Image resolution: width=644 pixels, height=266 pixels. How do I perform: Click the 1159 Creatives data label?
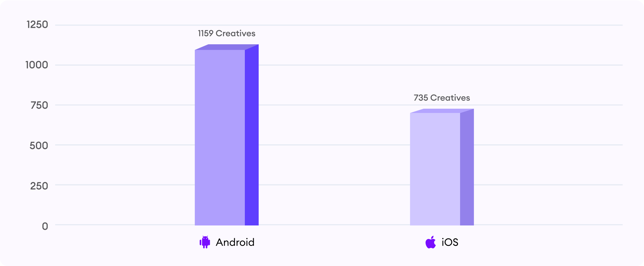point(226,33)
